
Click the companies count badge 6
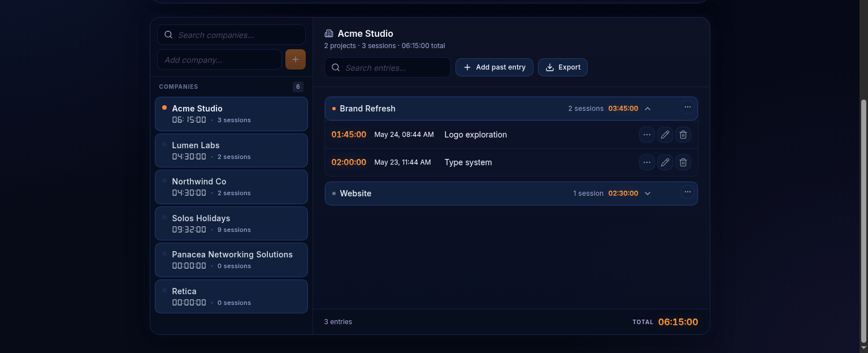click(298, 87)
